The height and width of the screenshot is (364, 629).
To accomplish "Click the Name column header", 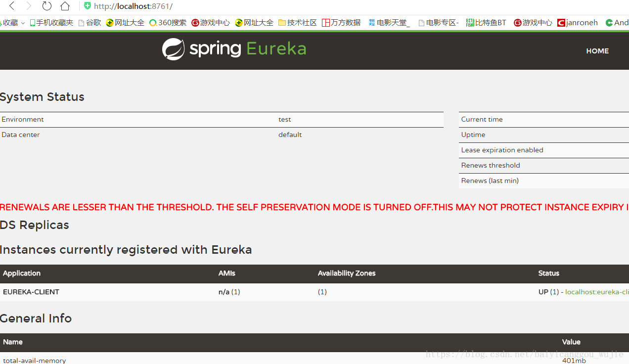I will click(x=13, y=342).
